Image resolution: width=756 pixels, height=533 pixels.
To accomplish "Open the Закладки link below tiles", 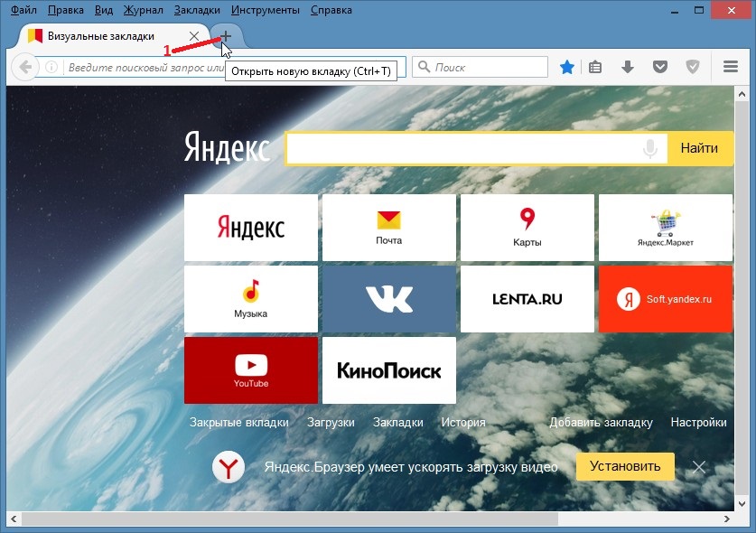I will pyautogui.click(x=397, y=423).
